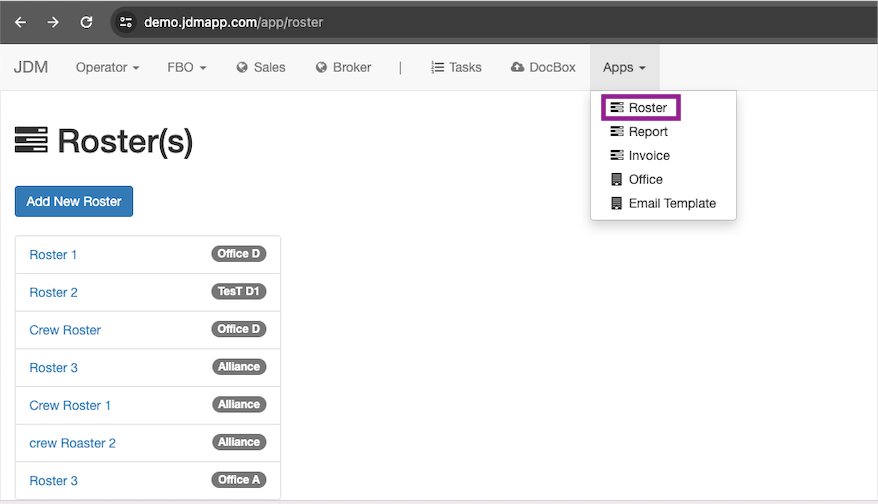Select Invoice from the Apps menu
878x504 pixels.
click(648, 156)
